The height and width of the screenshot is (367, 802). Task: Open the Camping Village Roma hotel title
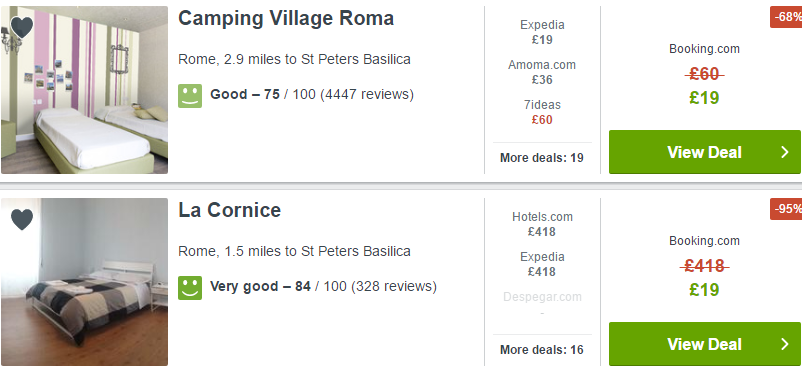(x=286, y=18)
